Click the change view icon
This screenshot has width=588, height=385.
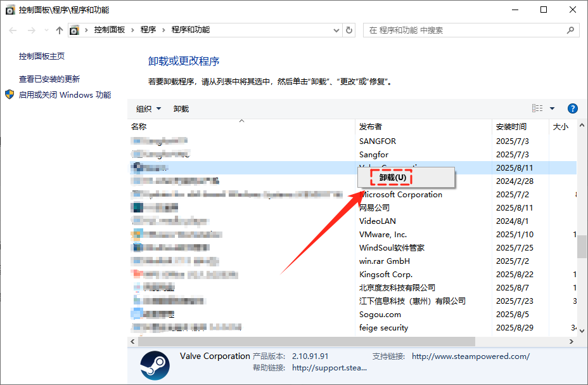(537, 108)
